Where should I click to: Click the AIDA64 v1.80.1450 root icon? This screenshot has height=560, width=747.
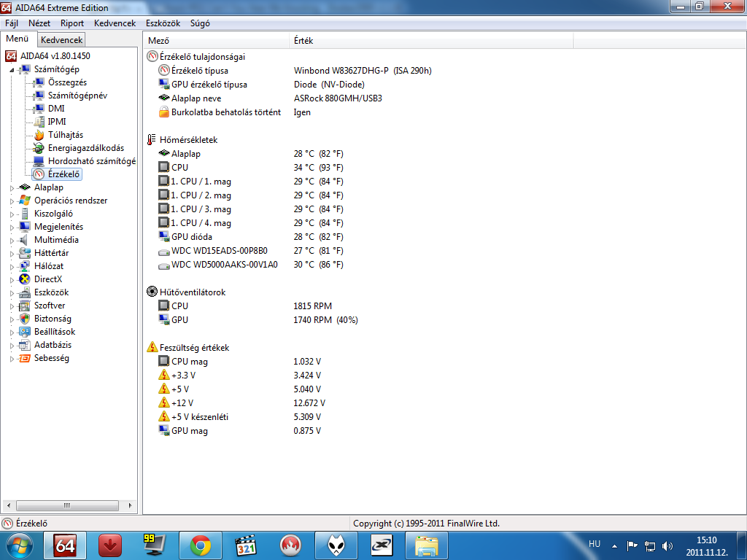tap(11, 56)
